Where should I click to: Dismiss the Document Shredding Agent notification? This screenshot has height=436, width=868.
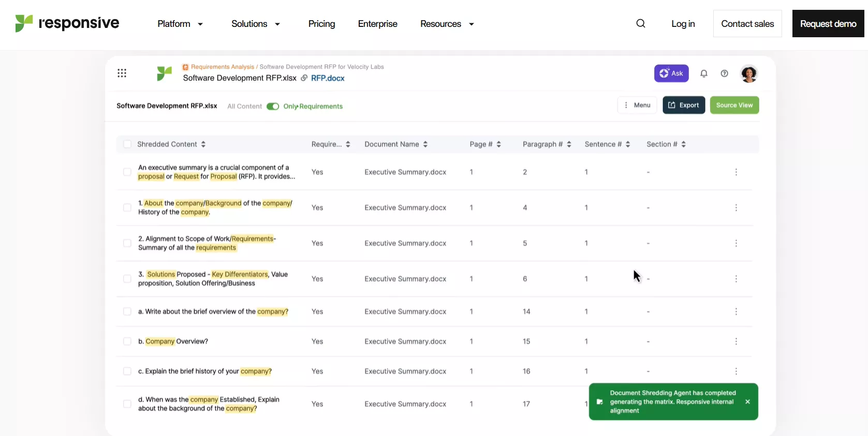(747, 402)
